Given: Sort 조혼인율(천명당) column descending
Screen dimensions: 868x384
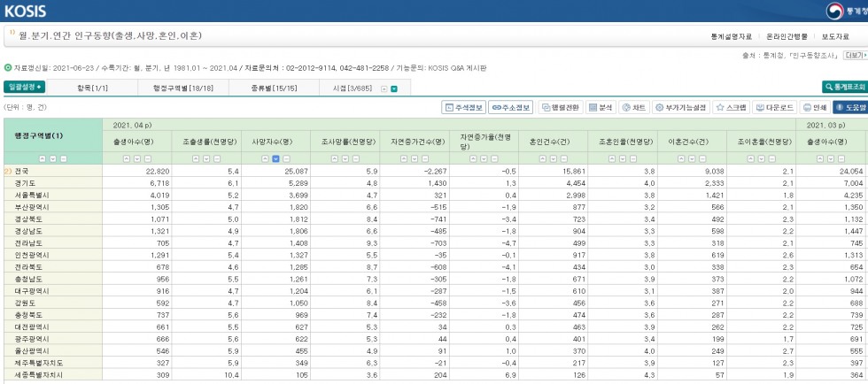Looking at the screenshot, I should click(622, 158).
